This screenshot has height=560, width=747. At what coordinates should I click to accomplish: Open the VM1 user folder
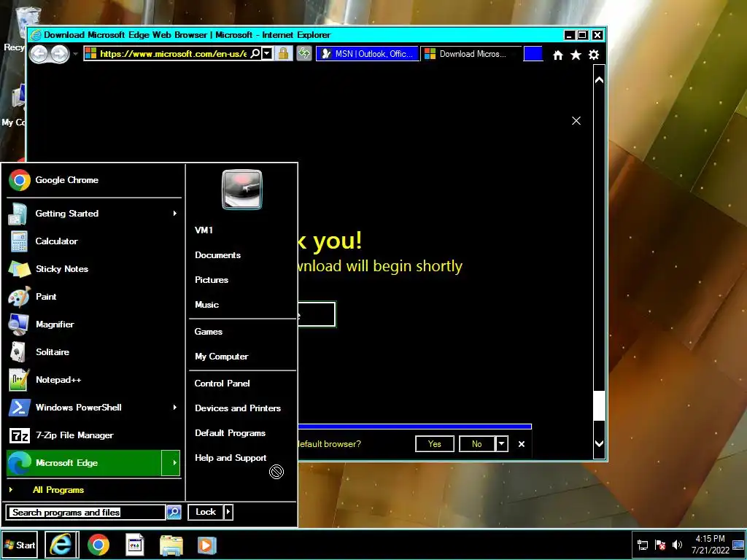204,230
